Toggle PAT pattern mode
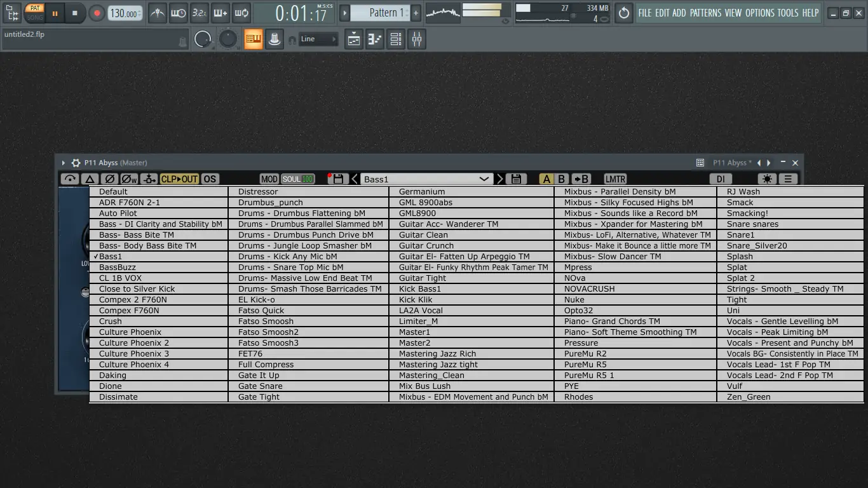The image size is (868, 488). [35, 8]
